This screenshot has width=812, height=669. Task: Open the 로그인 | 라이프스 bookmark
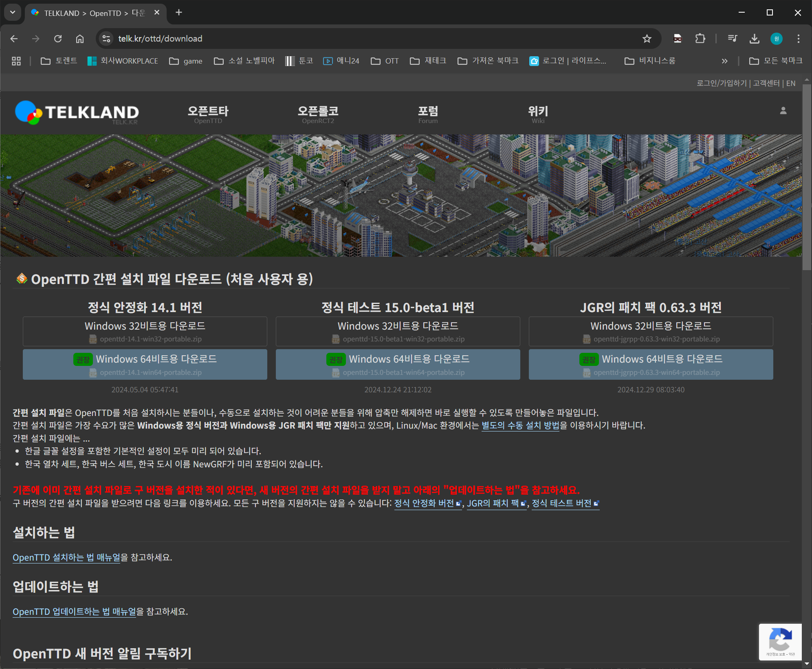[x=568, y=61]
